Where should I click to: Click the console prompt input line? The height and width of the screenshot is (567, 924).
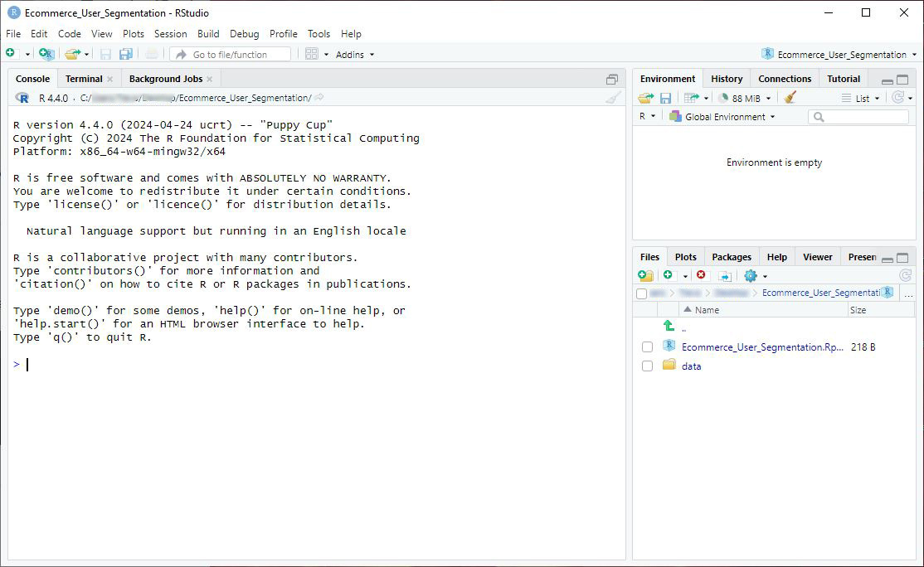tap(319, 365)
